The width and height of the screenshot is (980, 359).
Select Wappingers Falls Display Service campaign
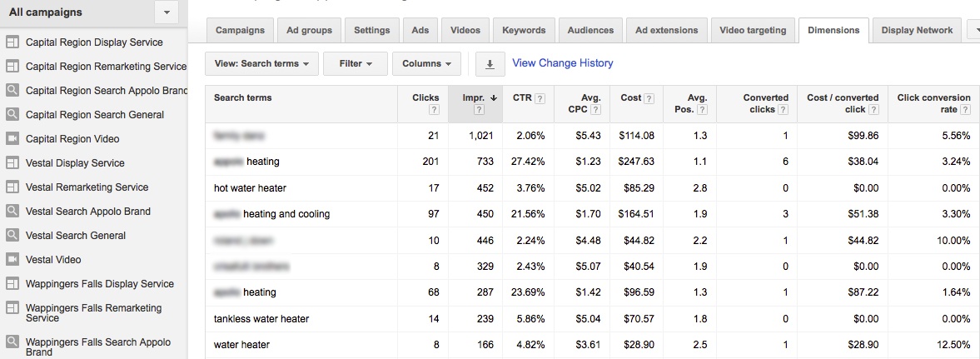100,284
